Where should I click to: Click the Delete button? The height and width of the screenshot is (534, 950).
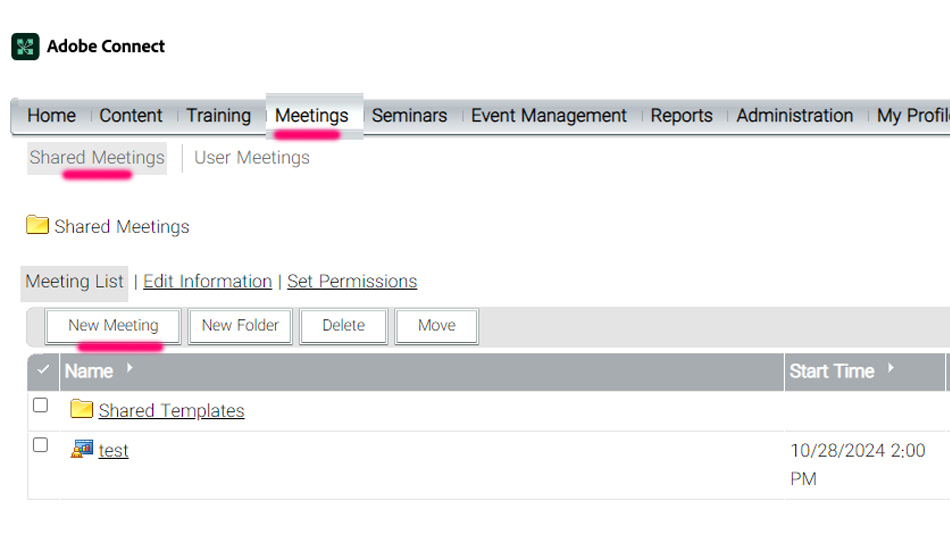[x=344, y=326]
